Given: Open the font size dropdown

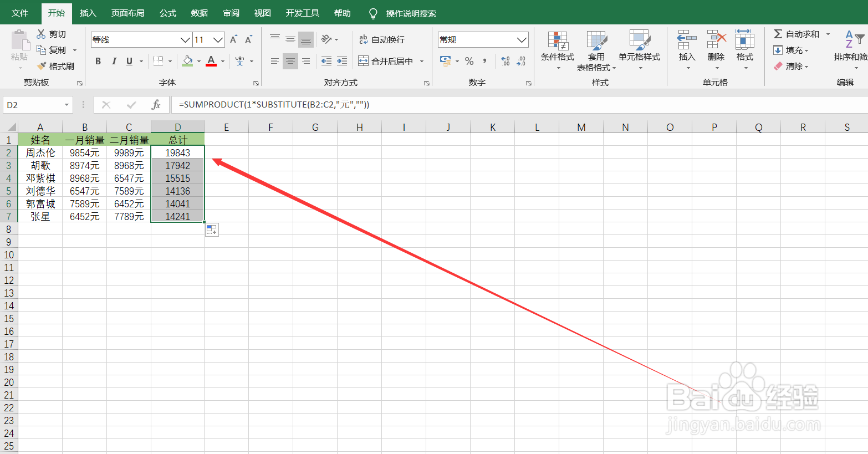Looking at the screenshot, I should [218, 40].
